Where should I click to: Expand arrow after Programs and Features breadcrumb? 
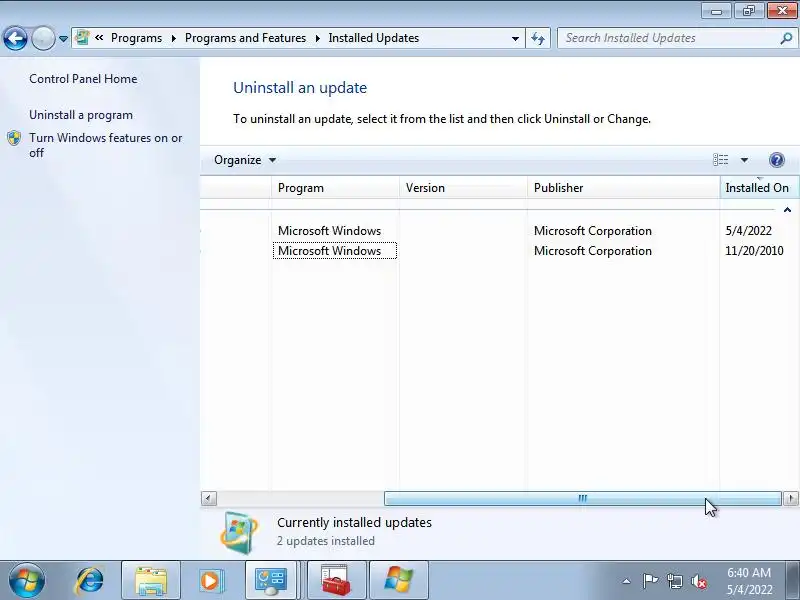(x=318, y=38)
